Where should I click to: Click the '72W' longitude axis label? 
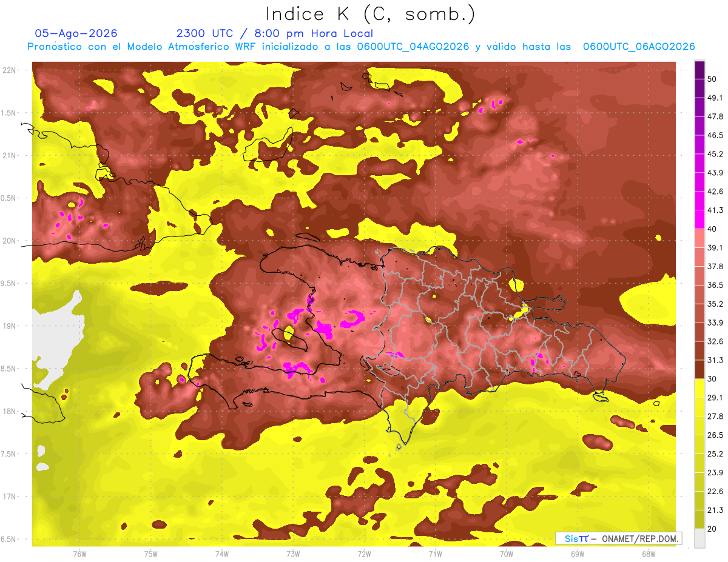[364, 554]
